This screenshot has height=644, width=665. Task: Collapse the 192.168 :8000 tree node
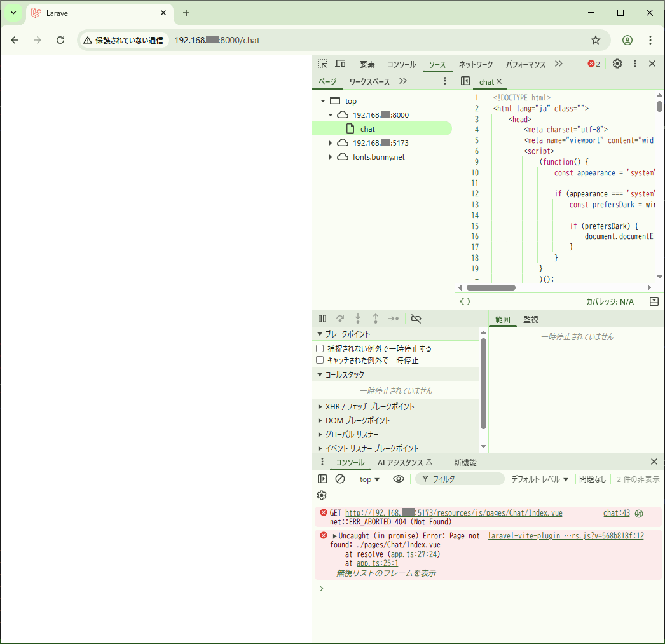(331, 115)
